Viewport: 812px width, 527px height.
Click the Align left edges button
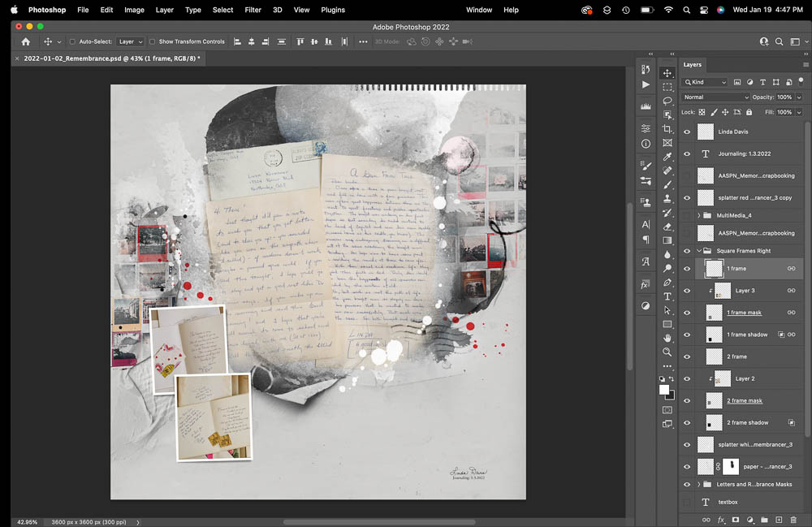[237, 42]
